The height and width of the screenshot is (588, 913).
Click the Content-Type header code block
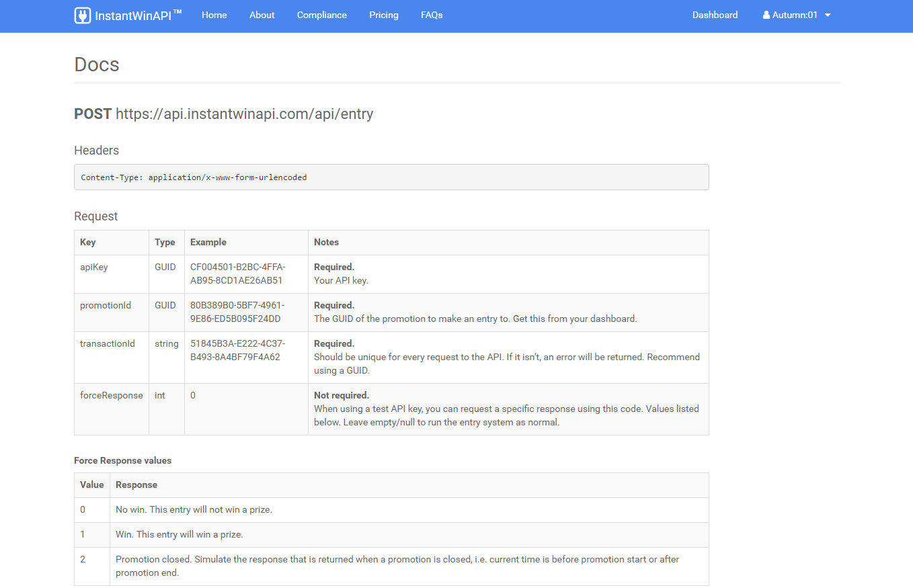click(391, 177)
